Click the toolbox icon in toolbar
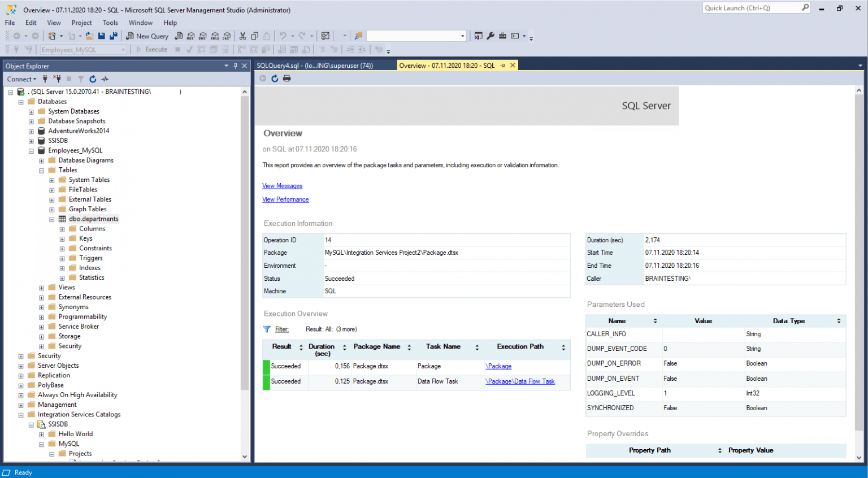Screen dimensions: 868x478 pos(502,36)
